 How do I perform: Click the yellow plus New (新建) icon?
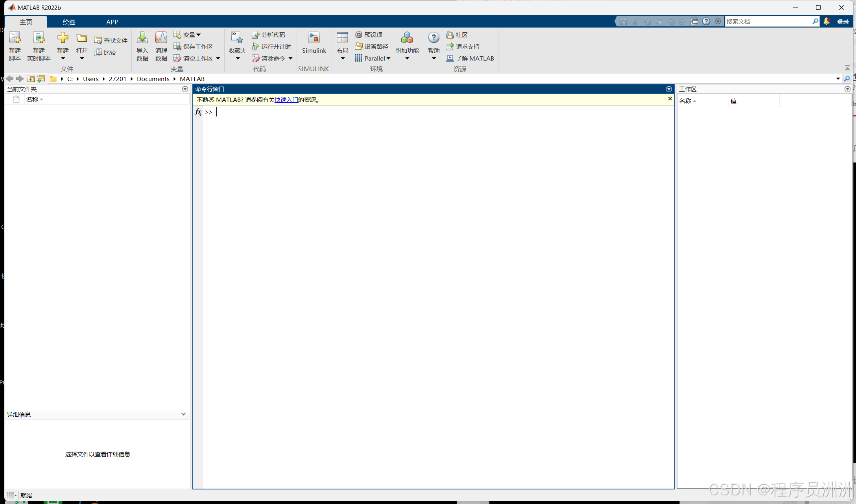63,38
